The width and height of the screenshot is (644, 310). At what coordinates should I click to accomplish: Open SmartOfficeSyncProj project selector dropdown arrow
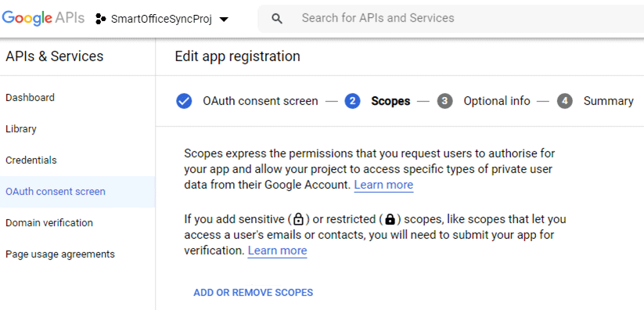224,19
